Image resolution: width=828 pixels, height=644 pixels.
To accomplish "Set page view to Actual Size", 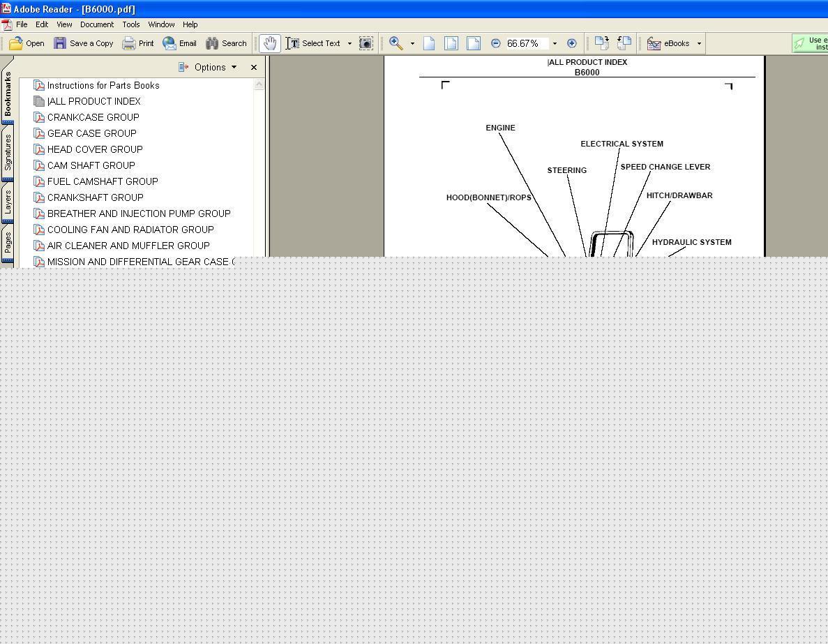I will (429, 43).
